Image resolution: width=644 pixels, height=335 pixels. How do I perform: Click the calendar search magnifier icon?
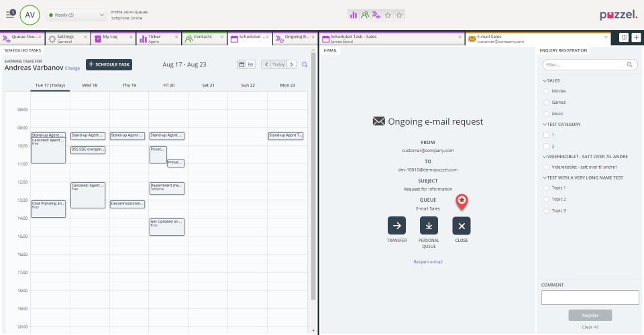pyautogui.click(x=305, y=64)
